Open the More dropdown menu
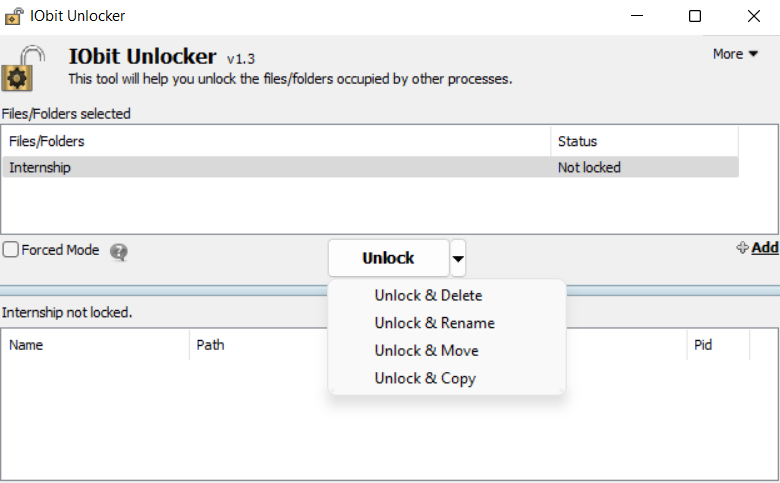This screenshot has height=483, width=780. coord(735,54)
